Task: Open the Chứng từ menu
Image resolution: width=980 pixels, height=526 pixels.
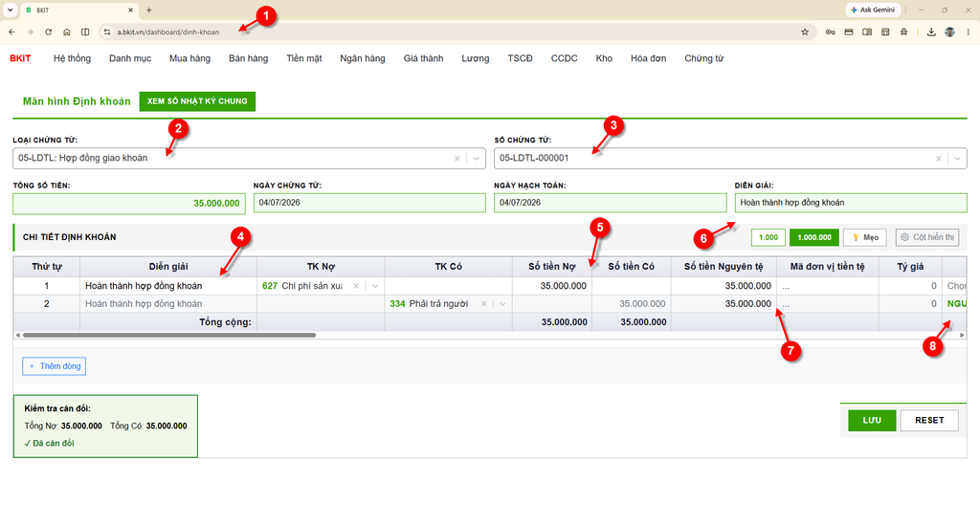Action: pyautogui.click(x=703, y=58)
